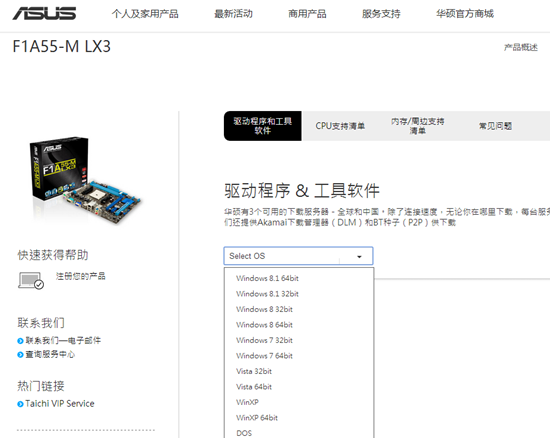Click the ASUS logo

(x=44, y=14)
